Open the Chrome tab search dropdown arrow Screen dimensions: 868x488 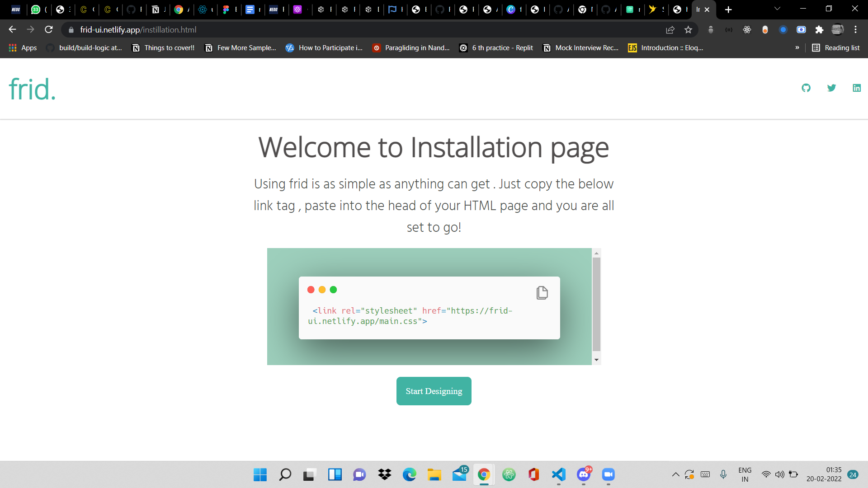coord(777,9)
